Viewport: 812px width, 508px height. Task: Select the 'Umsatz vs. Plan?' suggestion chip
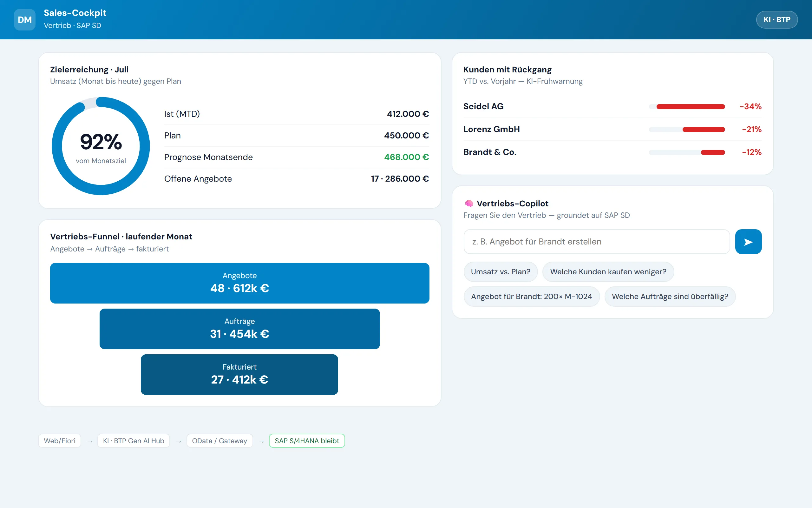(501, 272)
